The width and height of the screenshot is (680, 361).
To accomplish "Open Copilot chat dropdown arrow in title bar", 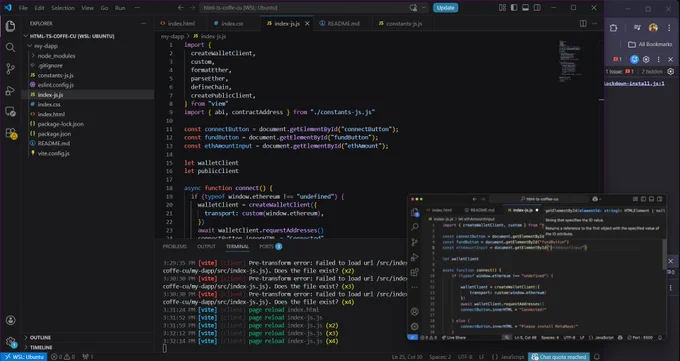I will pos(424,8).
